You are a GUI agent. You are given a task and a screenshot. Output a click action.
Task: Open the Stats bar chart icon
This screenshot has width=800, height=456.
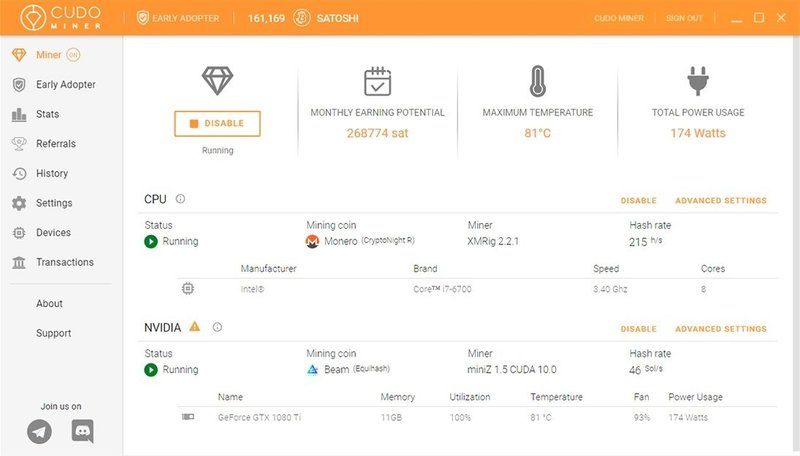(x=19, y=114)
